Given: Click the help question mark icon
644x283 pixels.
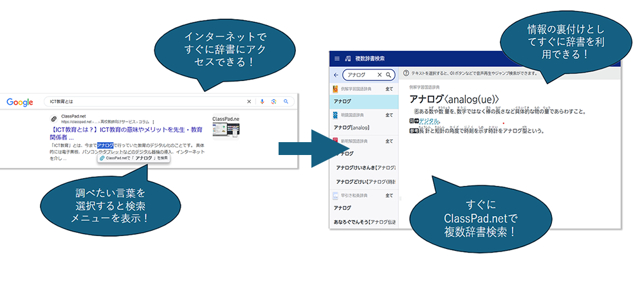Looking at the screenshot, I should [406, 74].
